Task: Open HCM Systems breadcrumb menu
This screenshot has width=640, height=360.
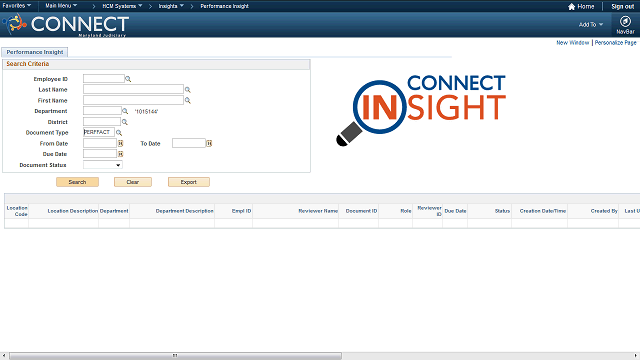Action: [x=122, y=6]
